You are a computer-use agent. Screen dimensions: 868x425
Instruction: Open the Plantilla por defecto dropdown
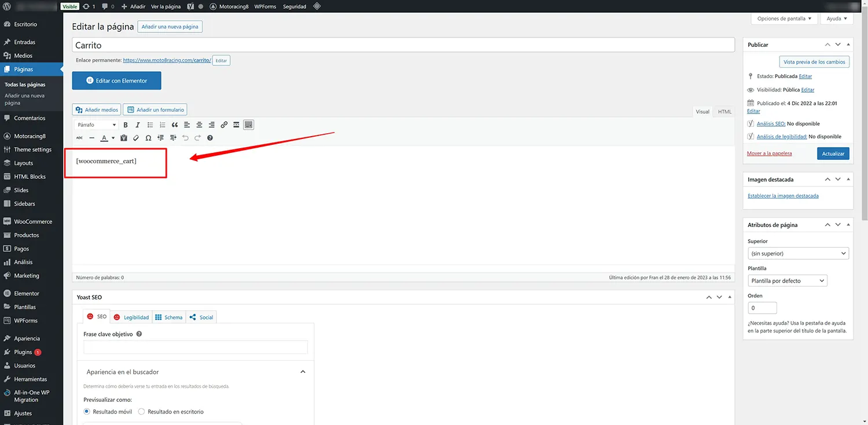click(788, 280)
